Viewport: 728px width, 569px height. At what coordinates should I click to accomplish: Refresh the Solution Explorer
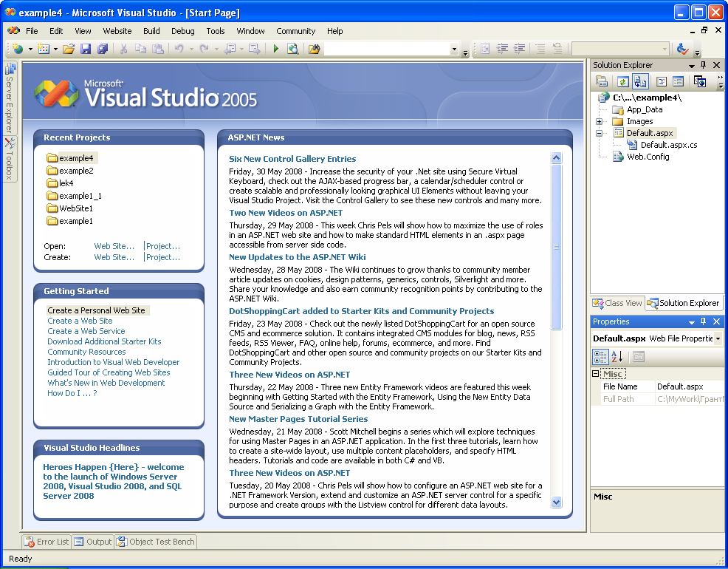pos(621,81)
